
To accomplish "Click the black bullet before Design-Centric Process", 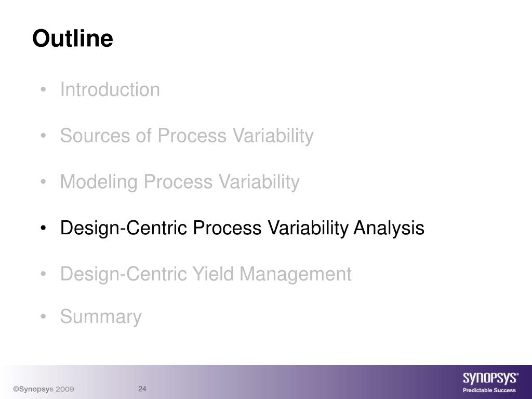I will [43, 228].
